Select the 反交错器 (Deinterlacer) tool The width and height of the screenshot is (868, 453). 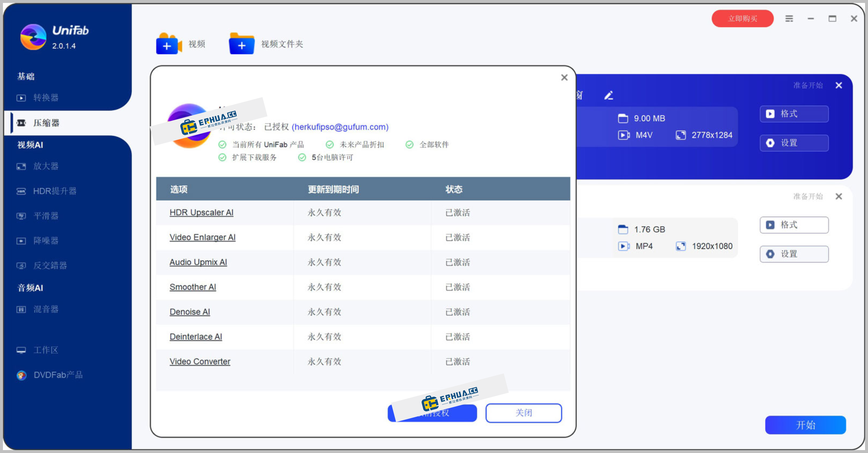click(50, 265)
